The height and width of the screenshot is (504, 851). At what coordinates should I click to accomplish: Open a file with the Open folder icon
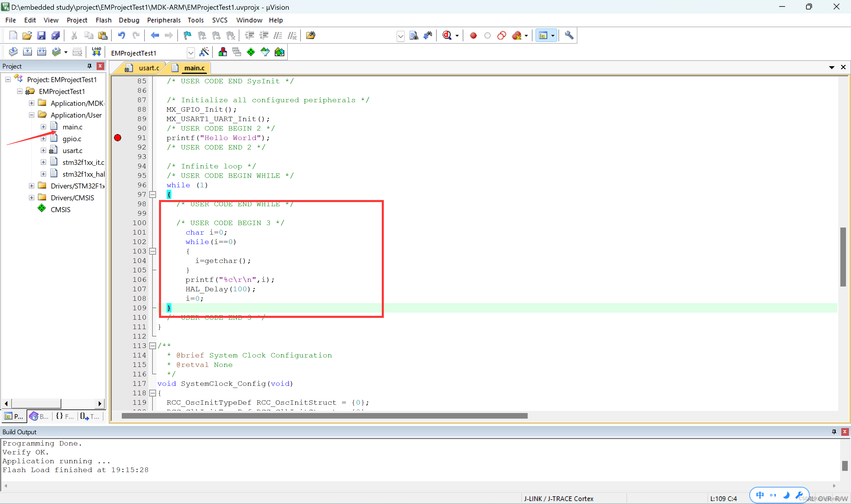click(x=27, y=35)
